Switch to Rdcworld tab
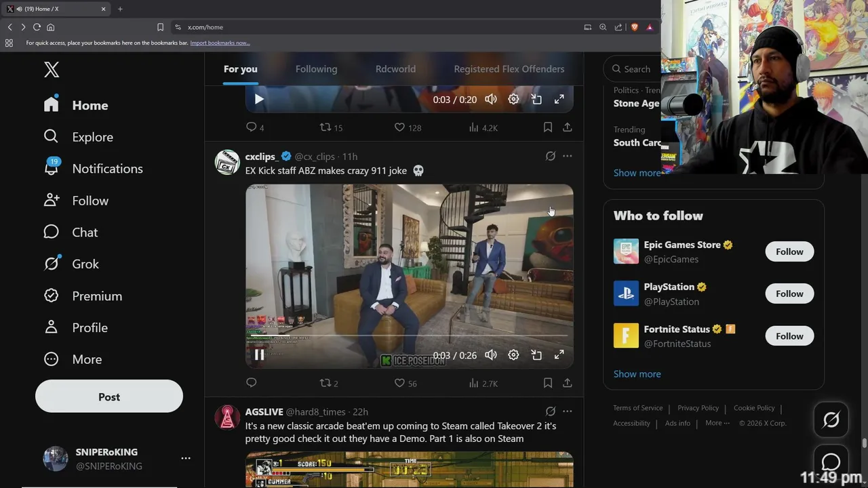 point(395,69)
